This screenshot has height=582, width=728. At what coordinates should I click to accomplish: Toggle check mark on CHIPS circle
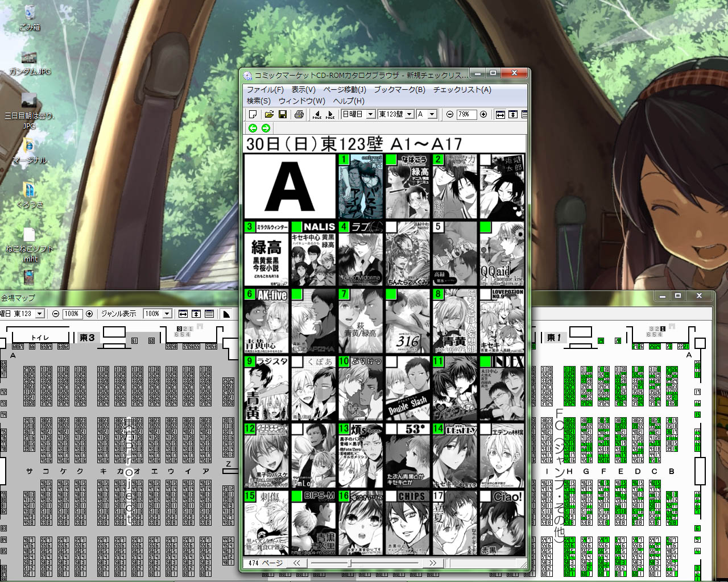391,496
